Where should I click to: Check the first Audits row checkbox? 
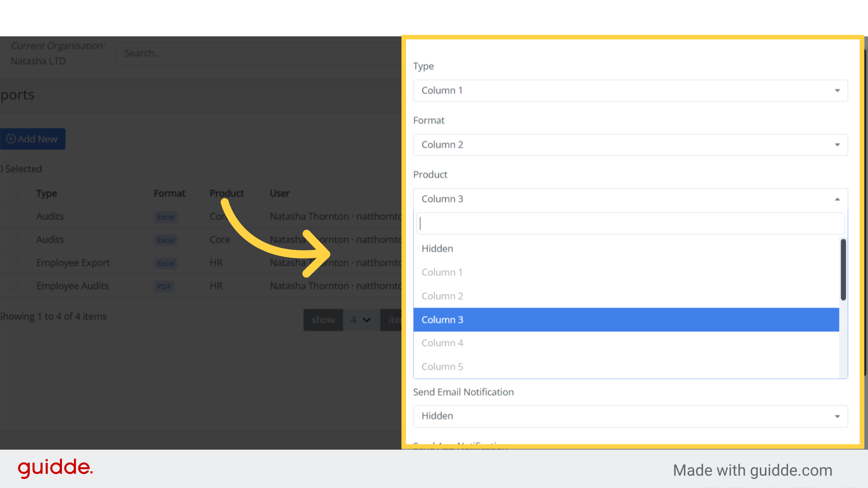click(14, 216)
